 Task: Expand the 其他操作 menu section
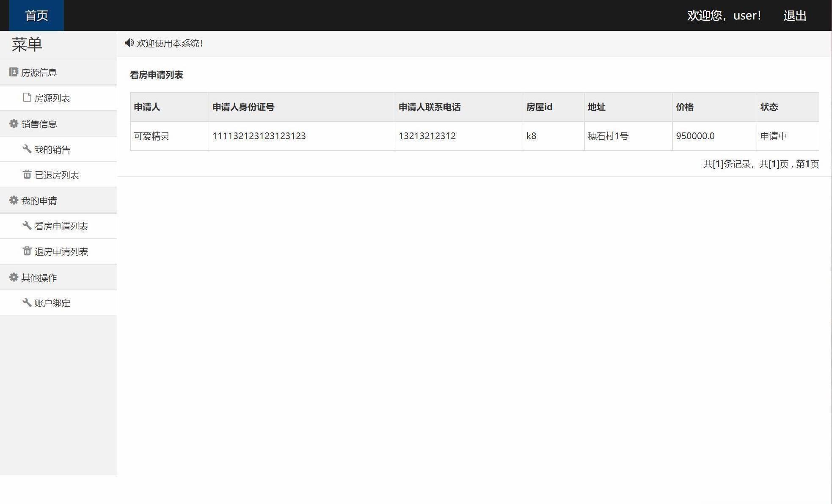pyautogui.click(x=58, y=278)
